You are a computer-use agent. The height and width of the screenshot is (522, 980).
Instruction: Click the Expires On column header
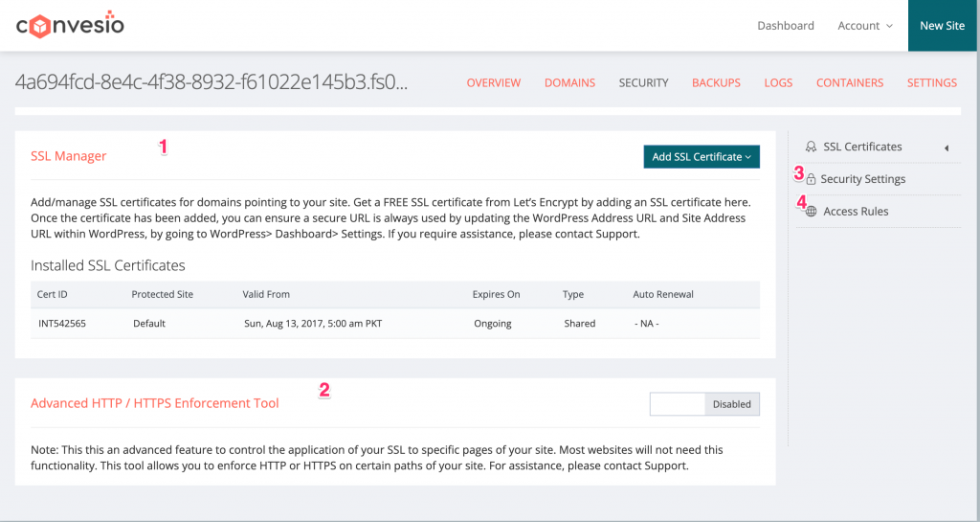click(x=496, y=294)
